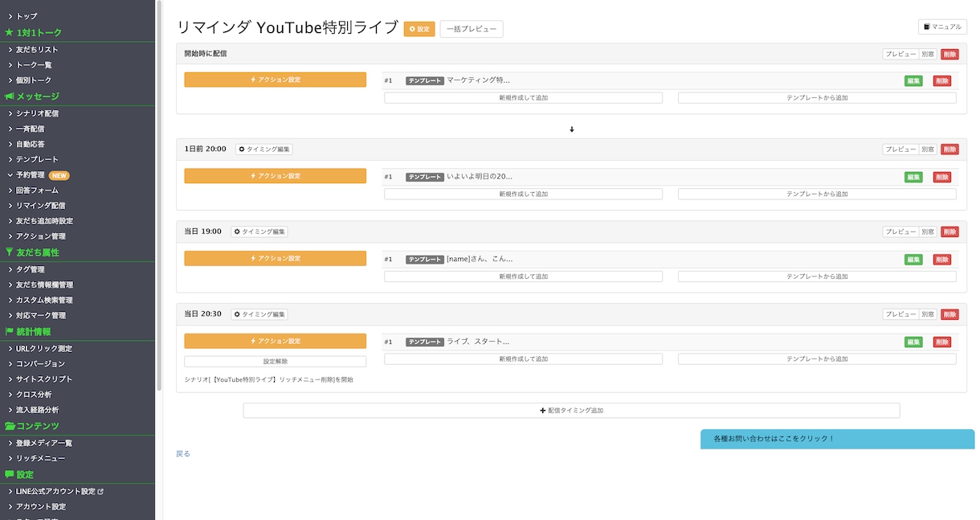Click アクション設定 in the 開始時に配信 block

(x=276, y=80)
